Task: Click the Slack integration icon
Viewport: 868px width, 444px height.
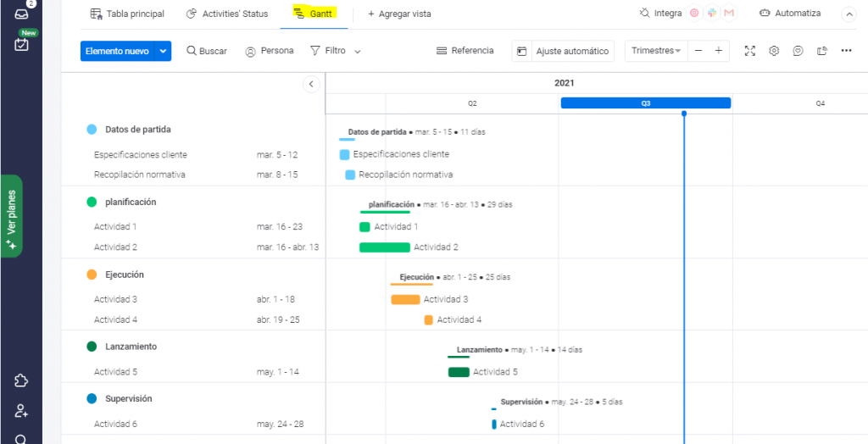Action: click(x=712, y=14)
